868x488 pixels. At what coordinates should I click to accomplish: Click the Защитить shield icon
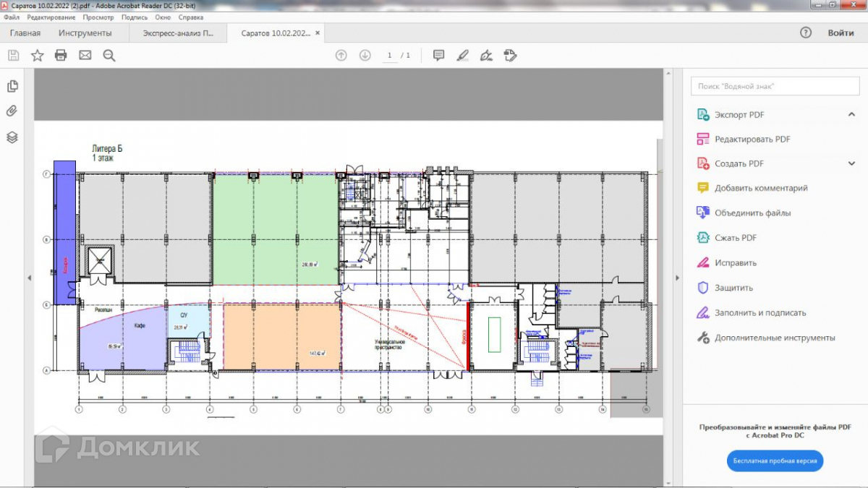[702, 288]
